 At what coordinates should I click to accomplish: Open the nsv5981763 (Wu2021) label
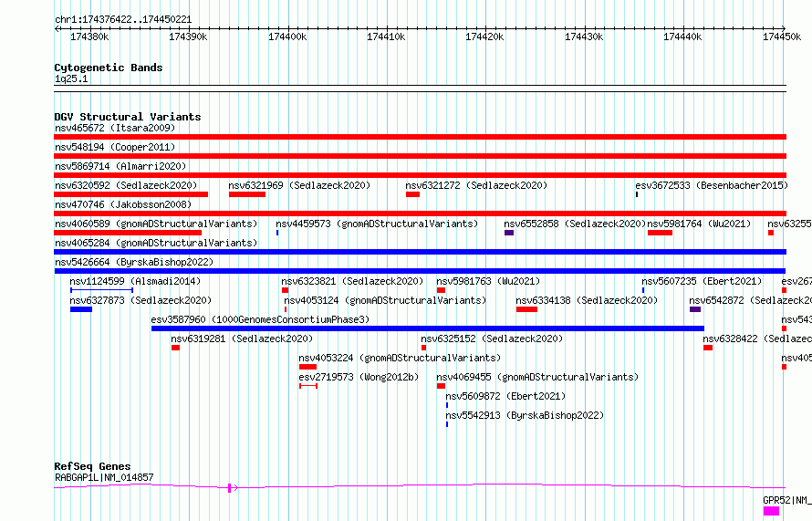tap(488, 281)
